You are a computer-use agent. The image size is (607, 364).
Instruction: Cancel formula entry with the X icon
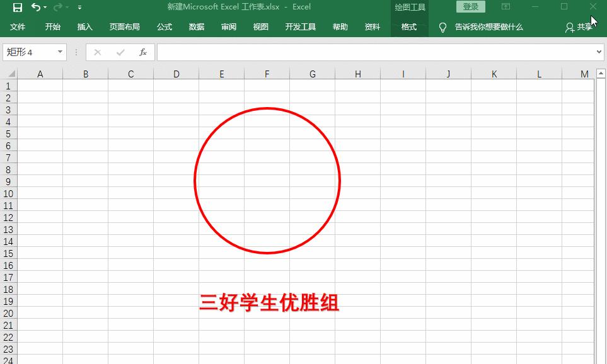[98, 52]
